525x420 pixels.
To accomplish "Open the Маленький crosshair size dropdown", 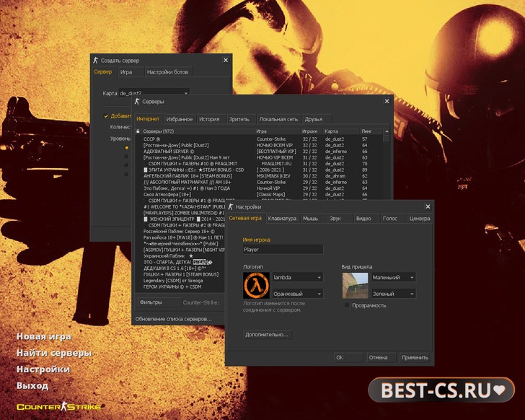I will pos(394,277).
